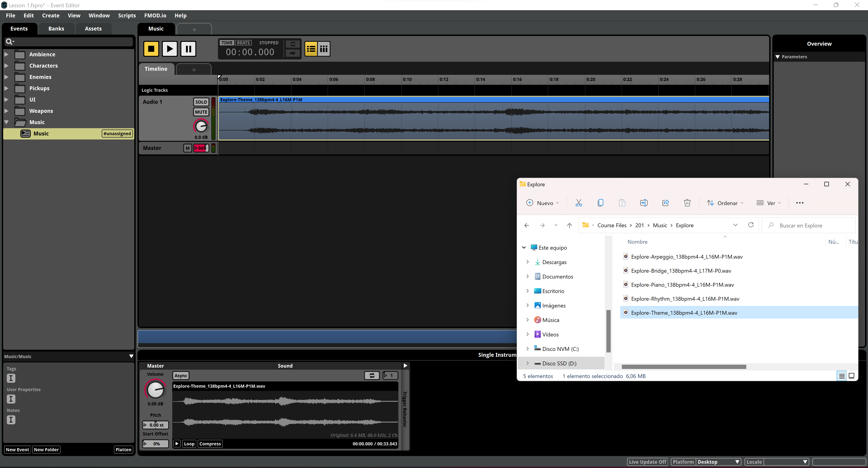Switch time display to TIME

point(227,43)
